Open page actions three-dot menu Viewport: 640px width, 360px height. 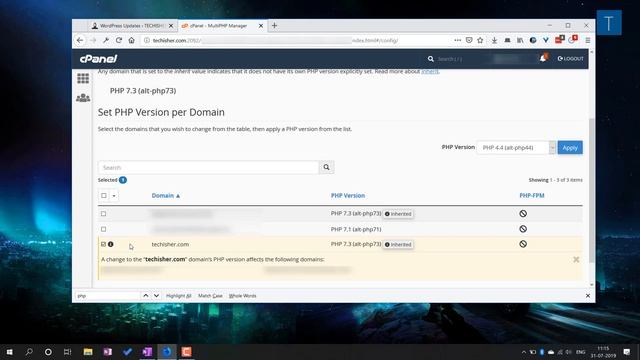pos(457,40)
